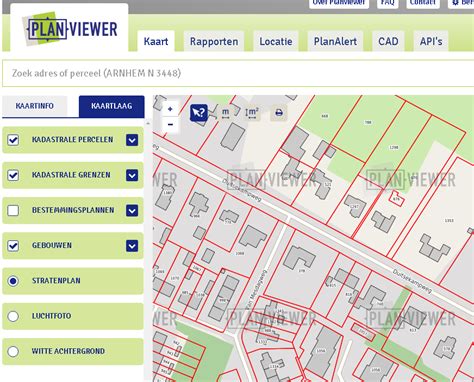
Task: Click the map zoom in plus button
Action: [170, 109]
